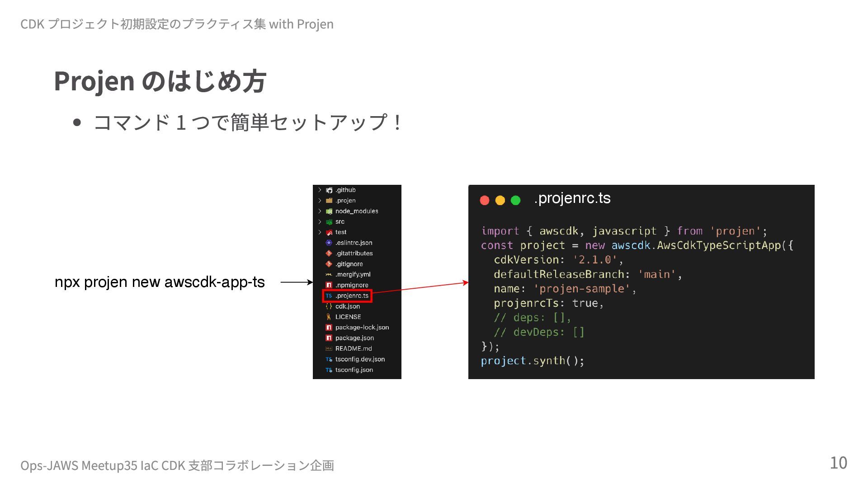
Task: Click the 'npx projen new awscdk-app-ts' command
Action: click(160, 282)
